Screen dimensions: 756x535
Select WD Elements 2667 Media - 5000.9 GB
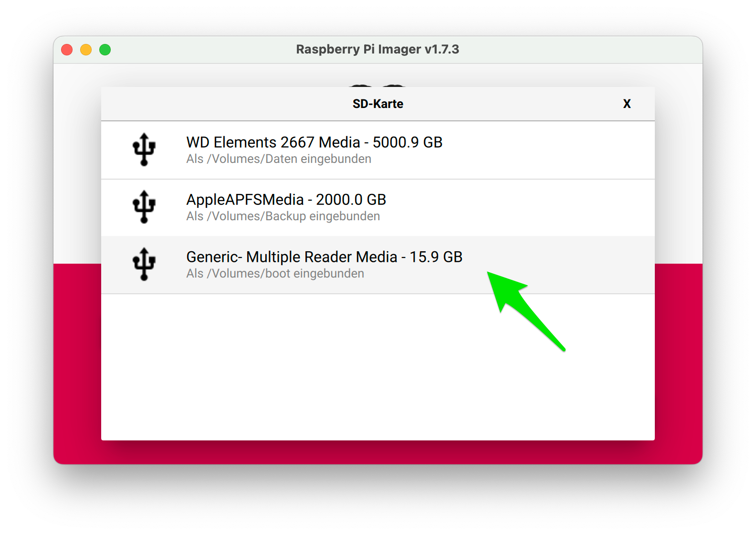(378, 150)
